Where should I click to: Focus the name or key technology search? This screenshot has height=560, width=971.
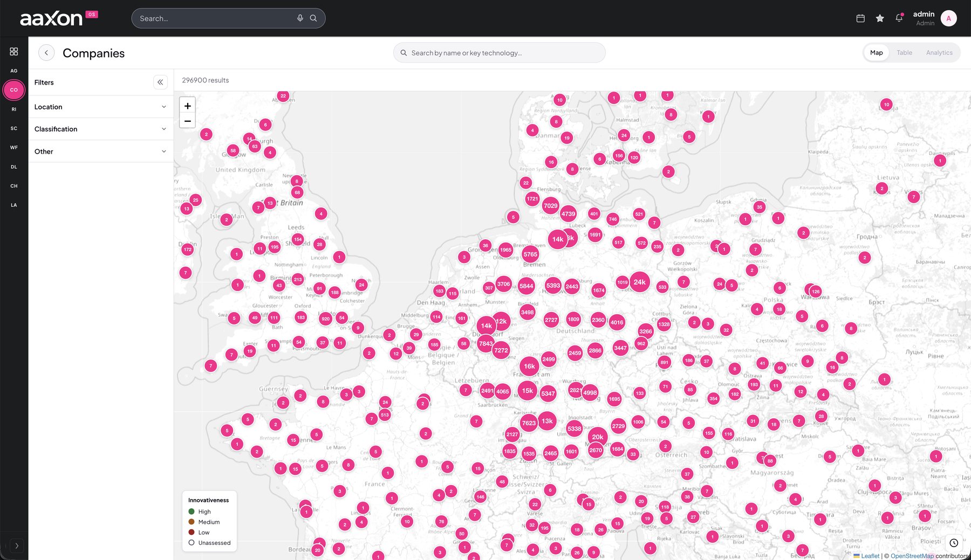click(x=500, y=53)
